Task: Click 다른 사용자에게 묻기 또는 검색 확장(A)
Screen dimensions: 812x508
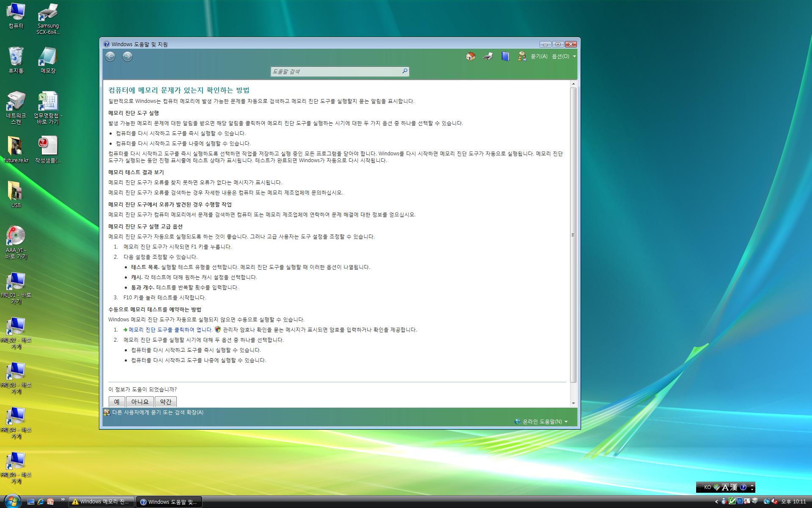Action: (154, 412)
